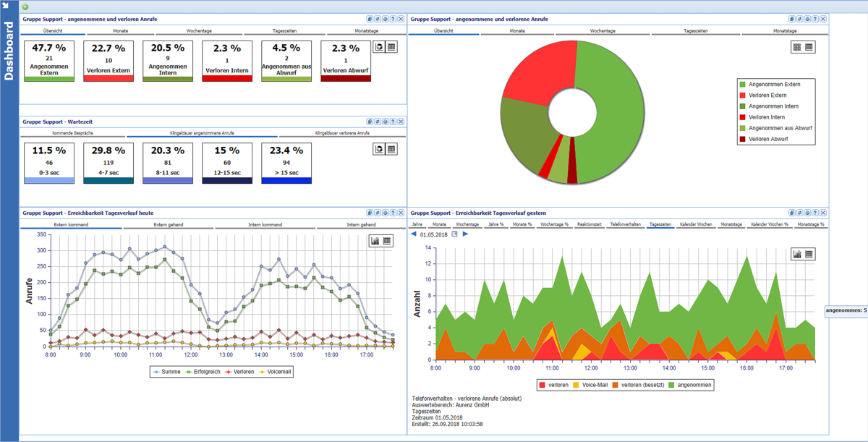Refresh the Tagesverlauf heute panel
The width and height of the screenshot is (868, 442).
[378, 213]
